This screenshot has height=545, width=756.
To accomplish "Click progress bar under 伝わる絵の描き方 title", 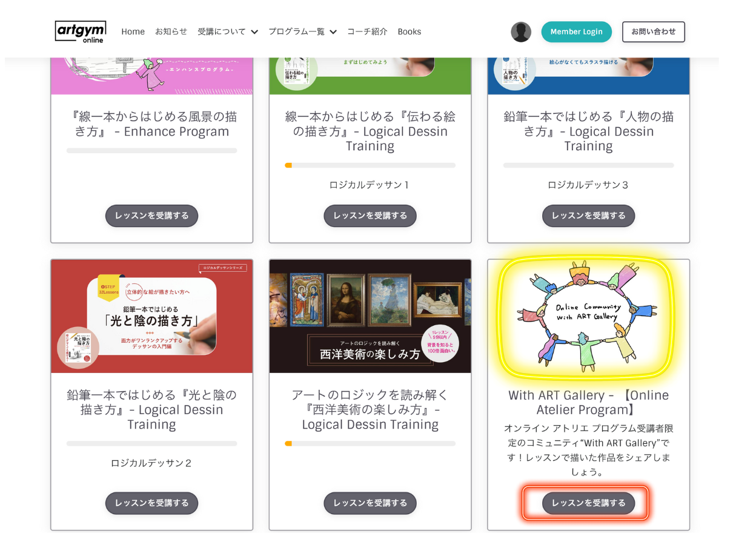I will [370, 165].
